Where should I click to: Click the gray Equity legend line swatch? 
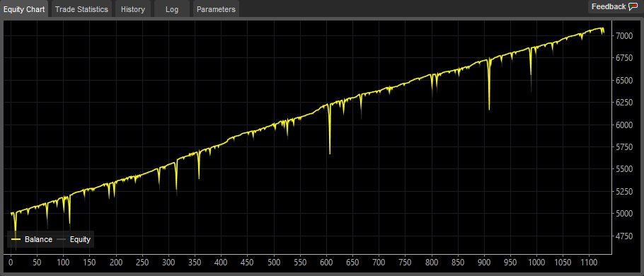61,239
